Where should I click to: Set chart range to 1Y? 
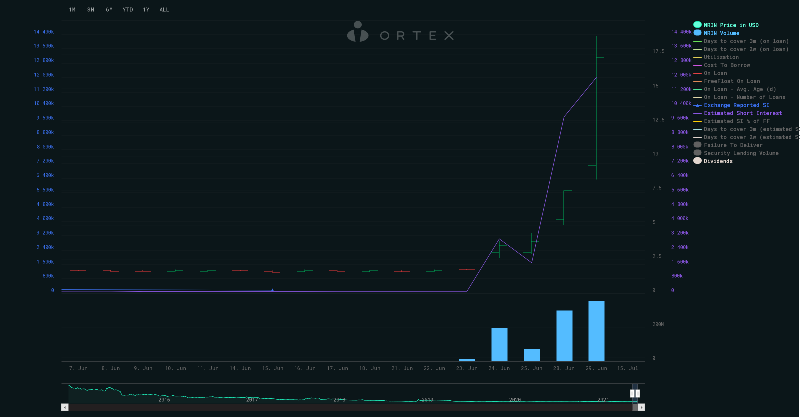point(146,10)
